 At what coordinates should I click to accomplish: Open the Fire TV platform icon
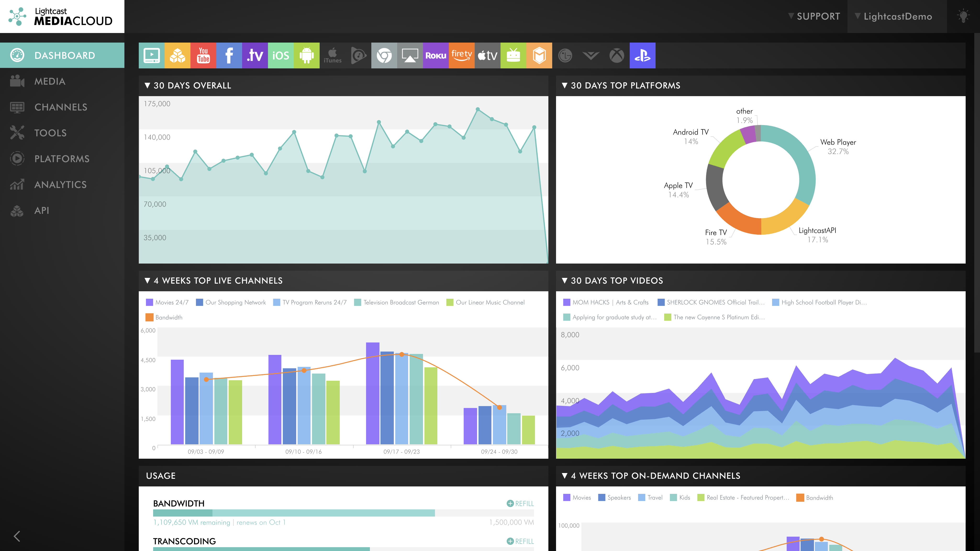point(462,55)
